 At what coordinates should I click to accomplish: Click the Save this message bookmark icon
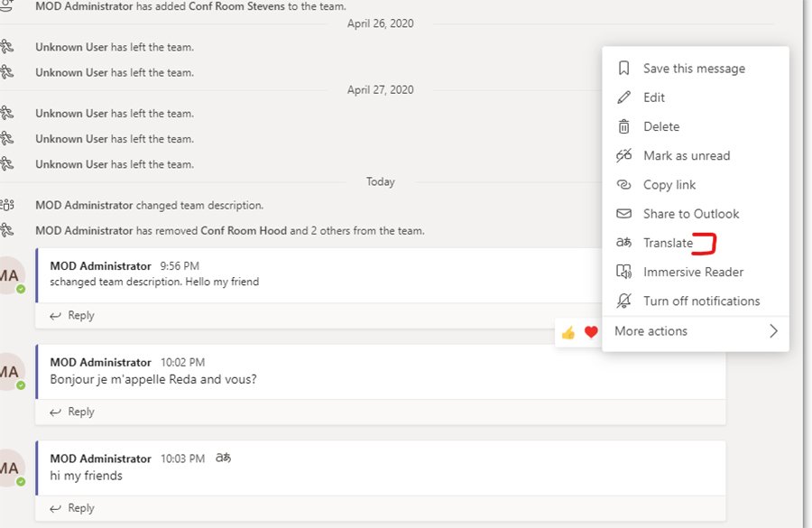coord(624,68)
